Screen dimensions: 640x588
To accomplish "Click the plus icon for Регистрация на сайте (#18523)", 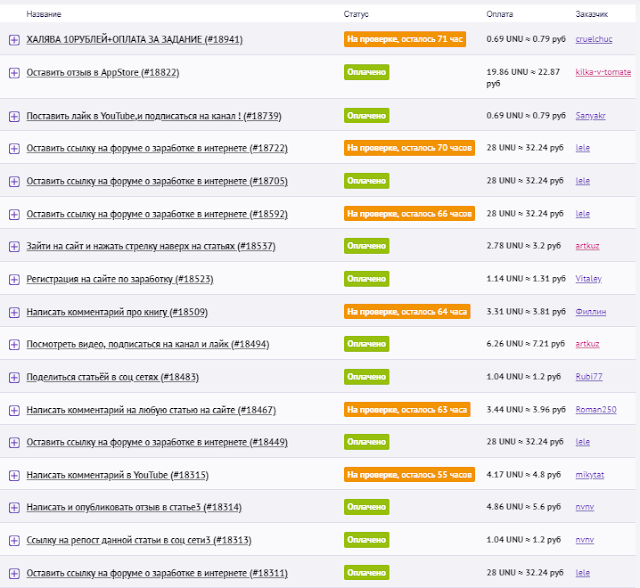I will [x=14, y=280].
